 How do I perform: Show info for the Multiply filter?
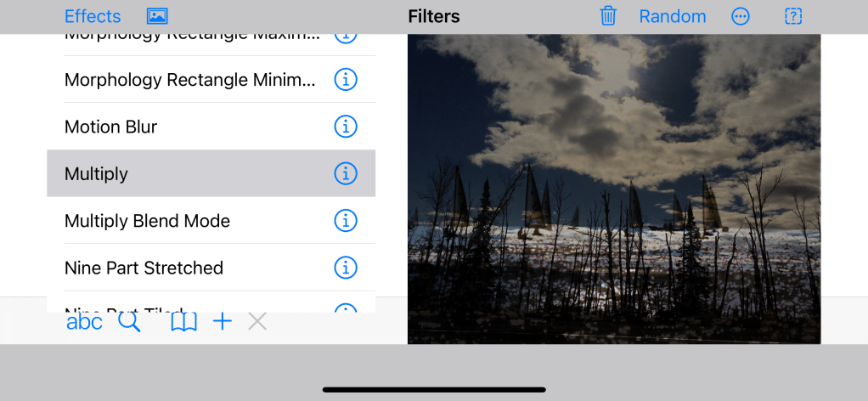coord(346,174)
